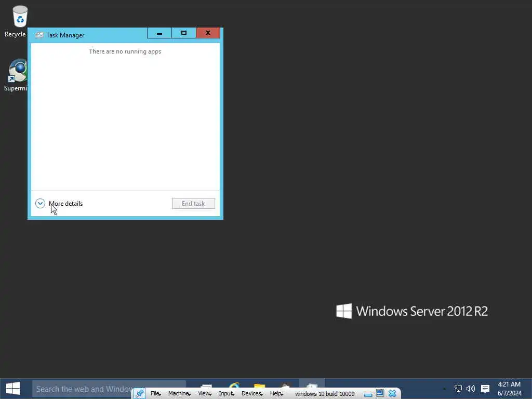The height and width of the screenshot is (399, 532).
Task: Click the disabled End task button
Action: point(193,204)
